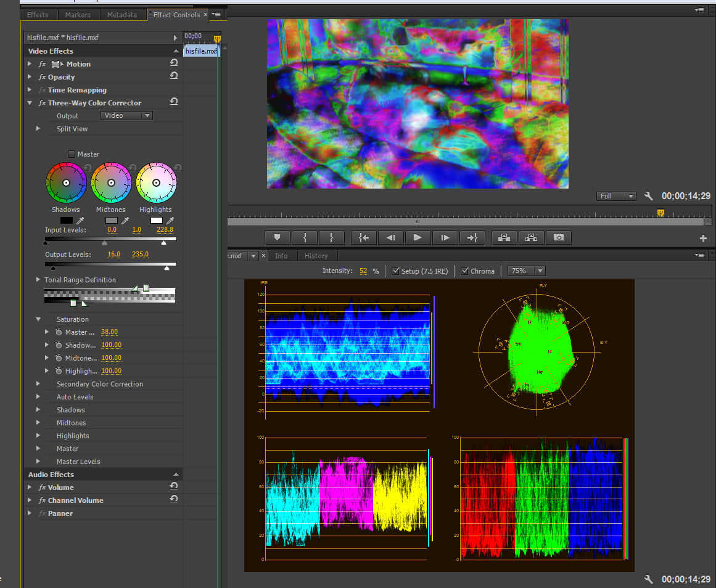
Task: Expand the Secondary Color Correction section
Action: point(38,384)
